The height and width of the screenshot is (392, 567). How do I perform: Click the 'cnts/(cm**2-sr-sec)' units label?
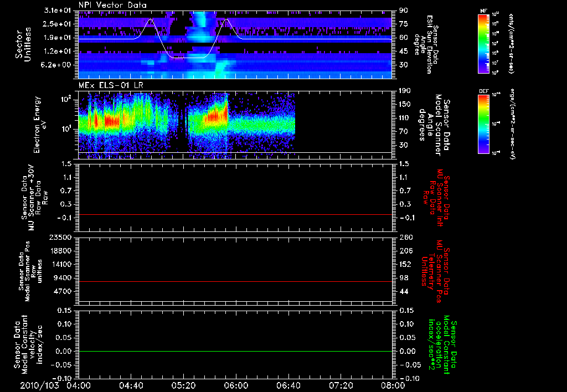click(x=511, y=43)
